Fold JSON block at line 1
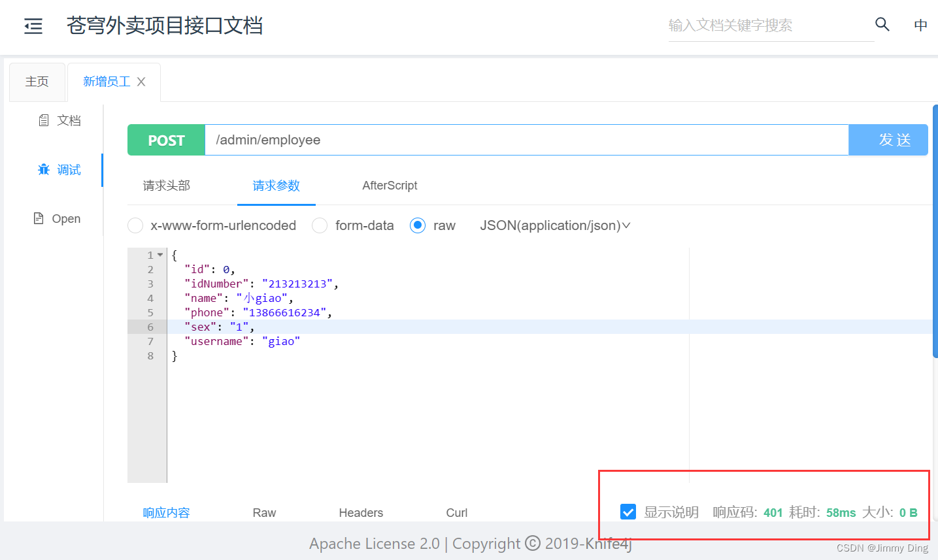The image size is (938, 560). pyautogui.click(x=160, y=255)
